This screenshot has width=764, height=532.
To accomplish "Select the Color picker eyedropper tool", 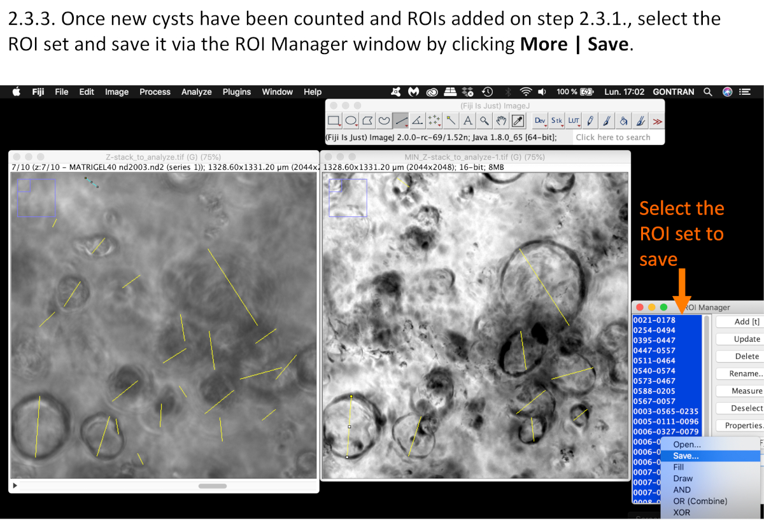I will (x=517, y=120).
